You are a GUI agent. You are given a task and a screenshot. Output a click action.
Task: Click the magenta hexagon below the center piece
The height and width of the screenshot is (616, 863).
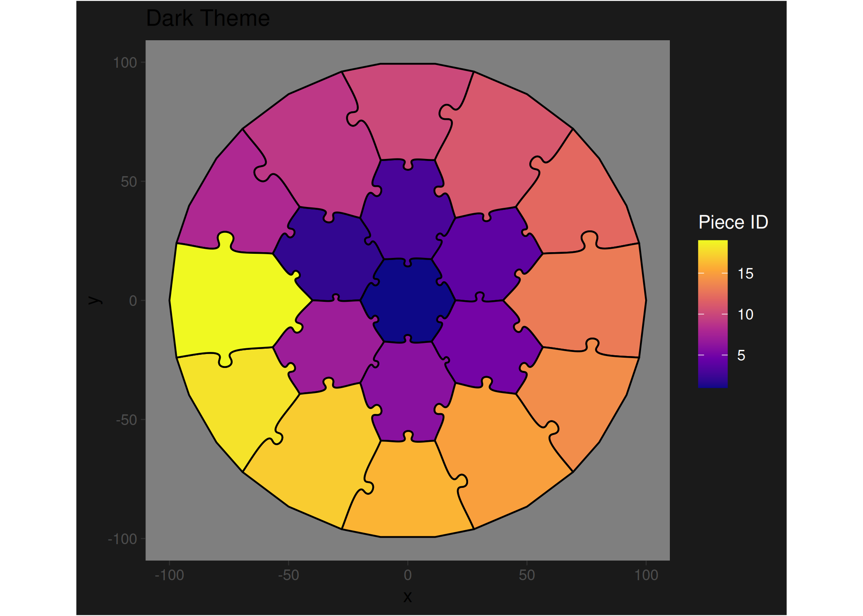408,390
